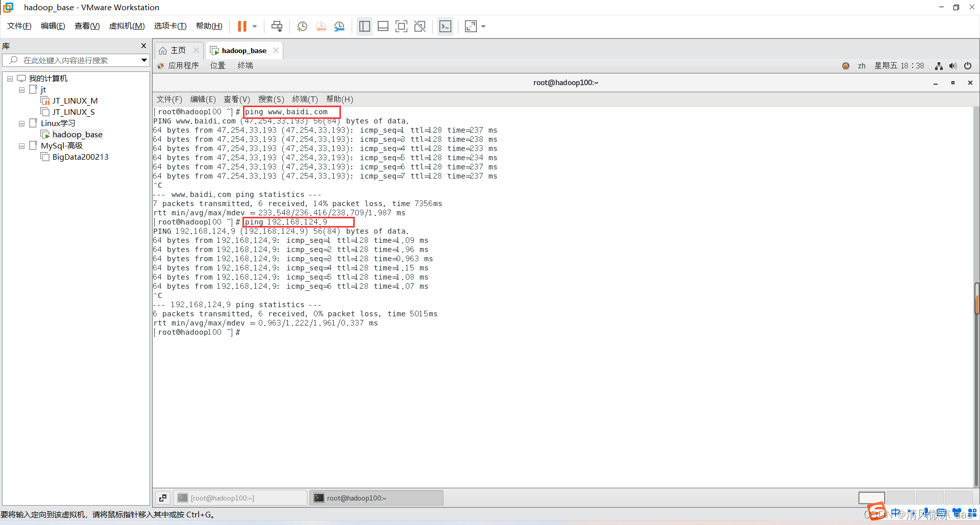Open the terminal 查看(V) menu
The image size is (980, 525).
click(x=237, y=99)
